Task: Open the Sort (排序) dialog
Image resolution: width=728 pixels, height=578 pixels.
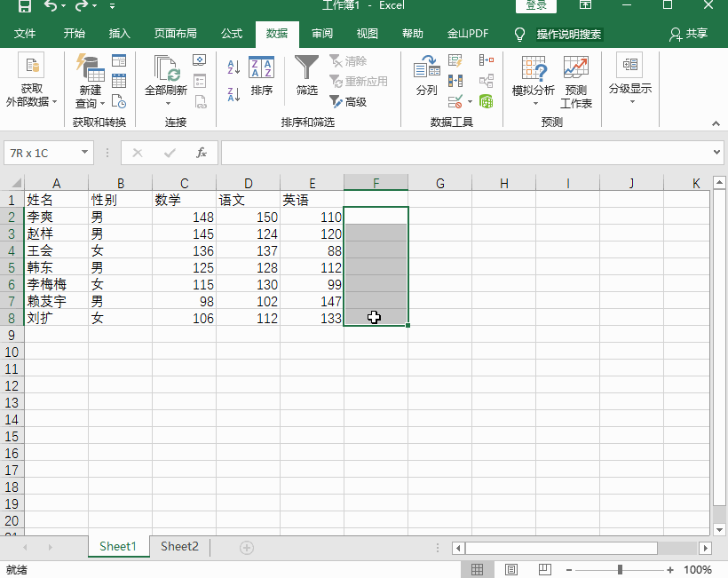Action: [x=261, y=75]
